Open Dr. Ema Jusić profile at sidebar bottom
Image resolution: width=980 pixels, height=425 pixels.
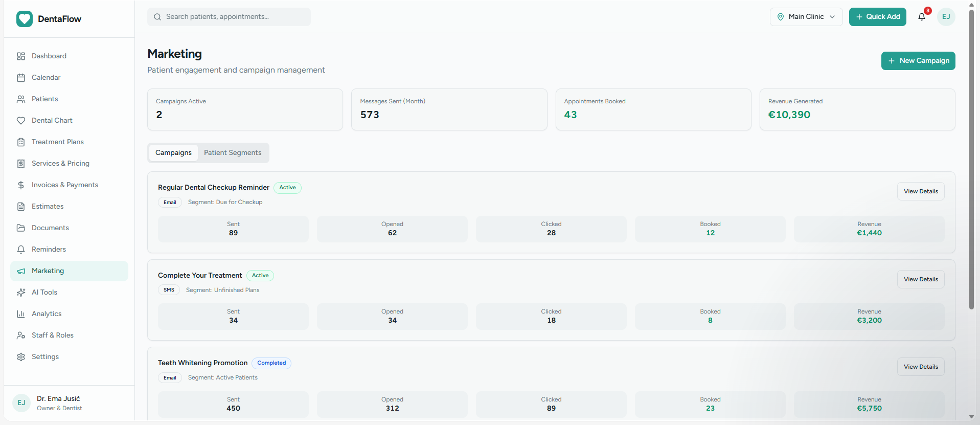pos(69,403)
